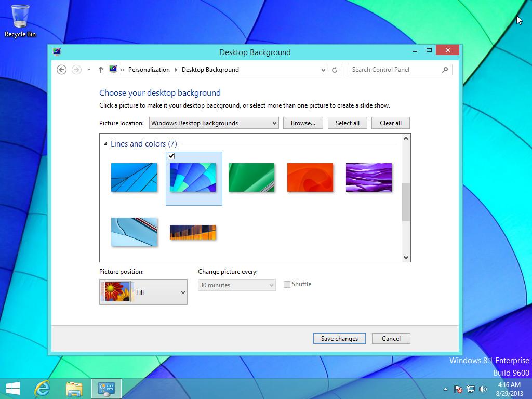This screenshot has height=399, width=532.
Task: Click the Lines and colors (7) heading
Action: 144,144
